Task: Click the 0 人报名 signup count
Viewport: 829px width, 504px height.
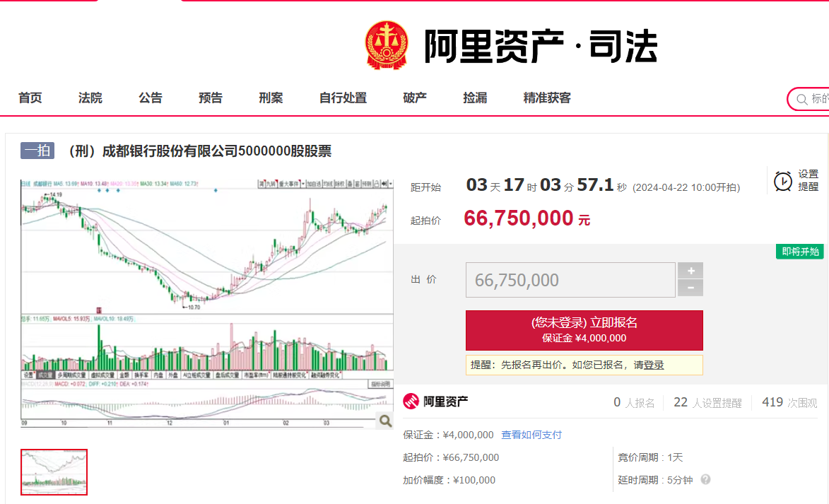Action: [634, 402]
